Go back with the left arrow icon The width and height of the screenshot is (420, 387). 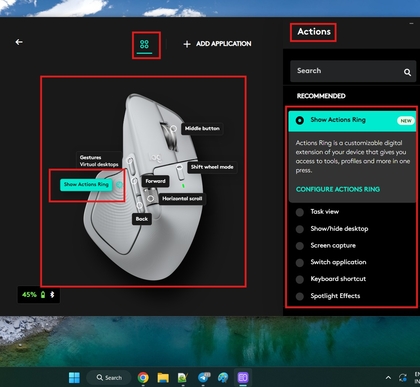tap(19, 42)
